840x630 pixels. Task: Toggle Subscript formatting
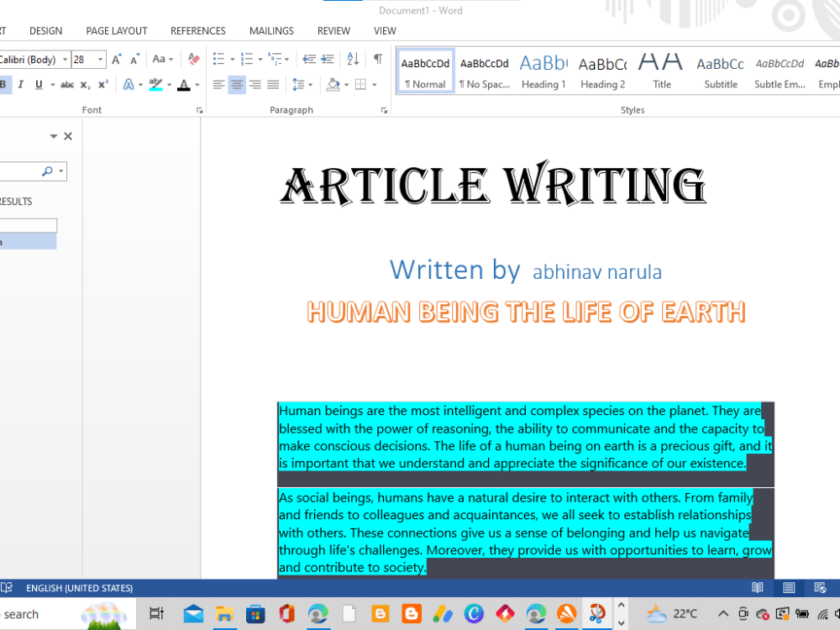[x=85, y=85]
